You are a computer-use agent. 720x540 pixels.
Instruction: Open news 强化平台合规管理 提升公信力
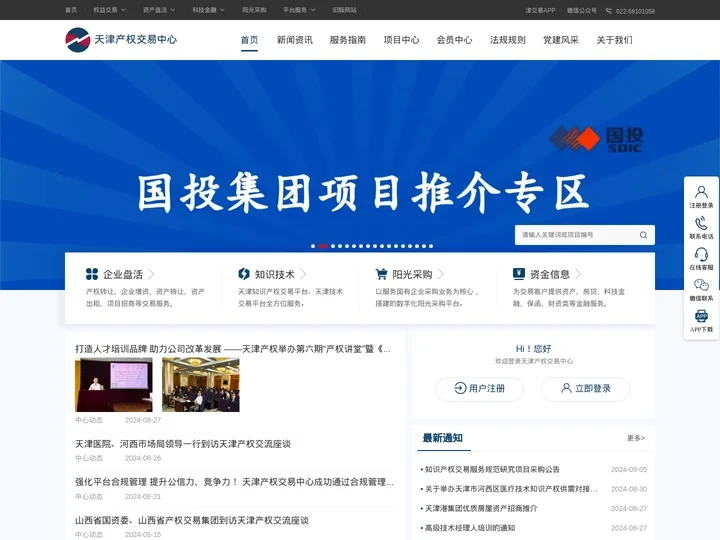click(234, 482)
